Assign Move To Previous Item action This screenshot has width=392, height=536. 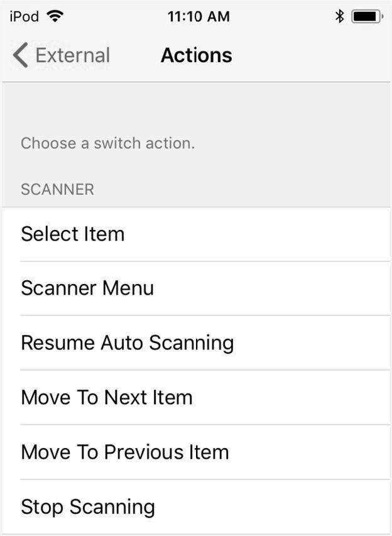pos(196,452)
